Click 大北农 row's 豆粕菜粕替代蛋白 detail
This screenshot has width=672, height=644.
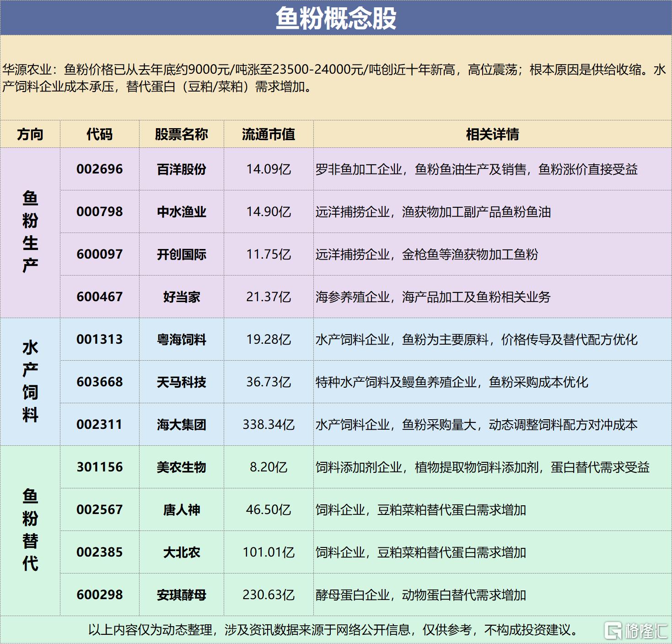coord(426,552)
